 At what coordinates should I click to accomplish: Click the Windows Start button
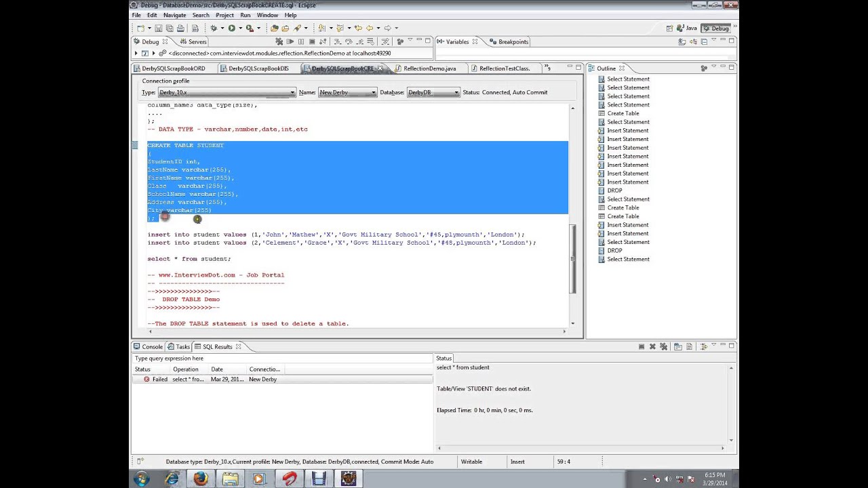point(142,479)
